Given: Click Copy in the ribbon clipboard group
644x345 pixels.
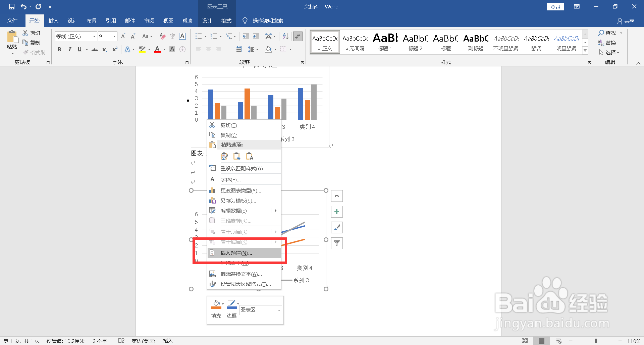Looking at the screenshot, I should [x=32, y=43].
